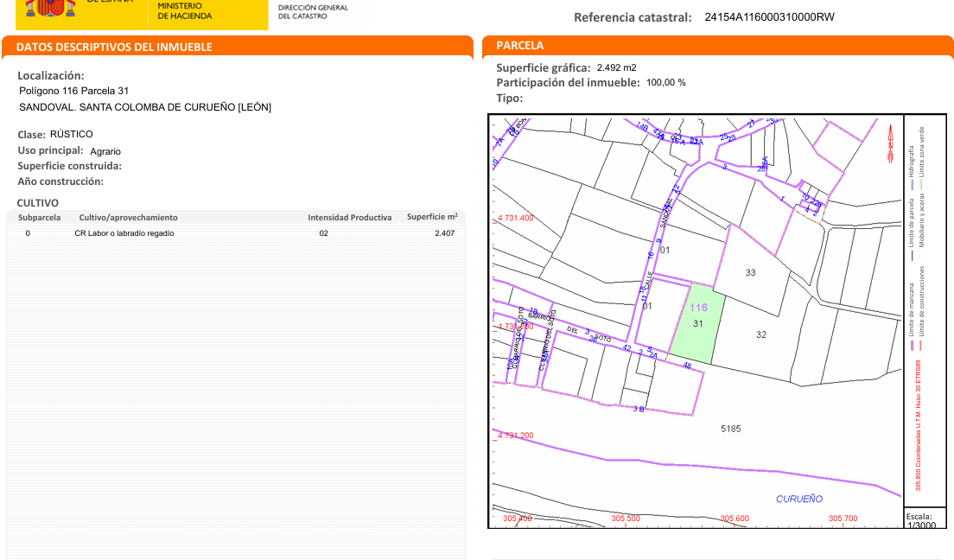
Task: Click the "CULTIVO" heading
Action: point(38,203)
